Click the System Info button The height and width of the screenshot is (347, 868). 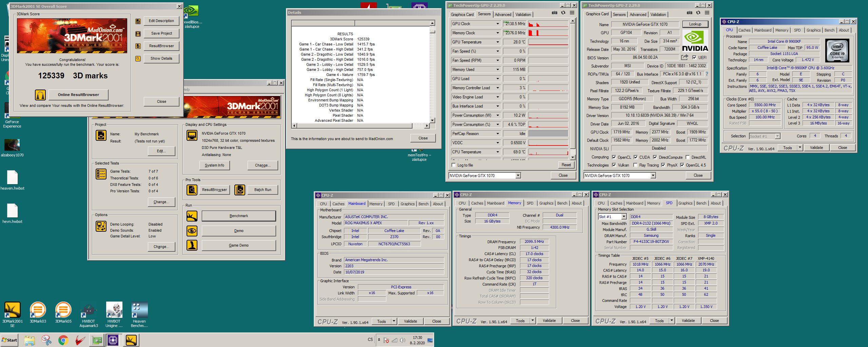[214, 165]
